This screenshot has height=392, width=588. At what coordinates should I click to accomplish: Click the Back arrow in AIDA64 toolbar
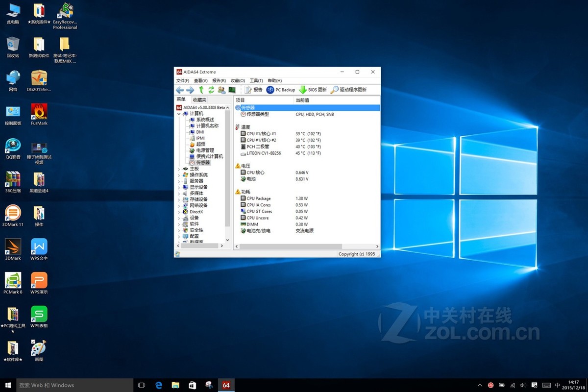180,90
